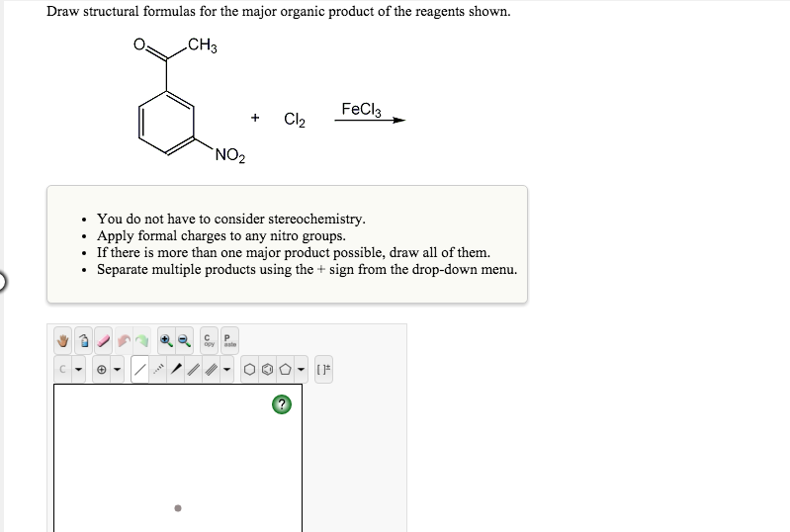790x532 pixels.
Task: Click 'Separate multiple products using the + sign' hint
Action: coord(307,269)
